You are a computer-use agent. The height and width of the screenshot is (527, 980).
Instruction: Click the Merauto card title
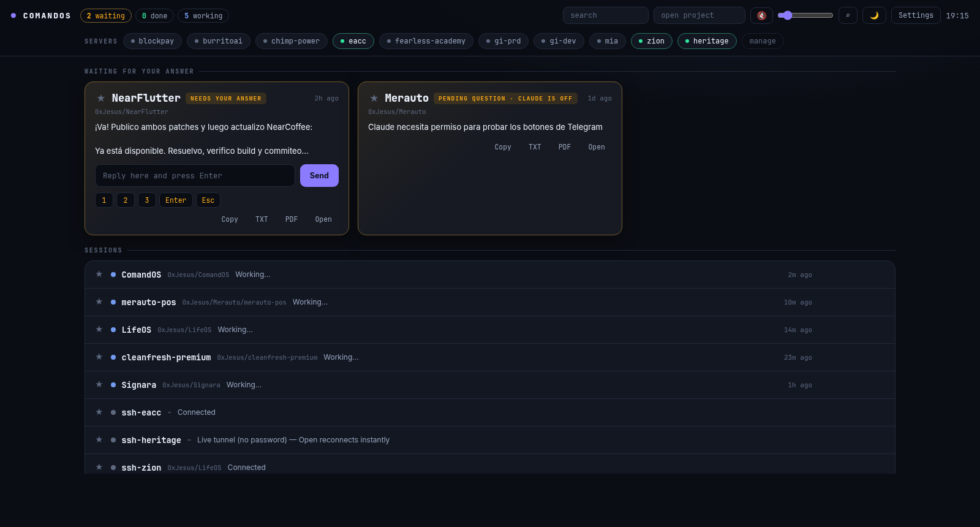[x=407, y=98]
